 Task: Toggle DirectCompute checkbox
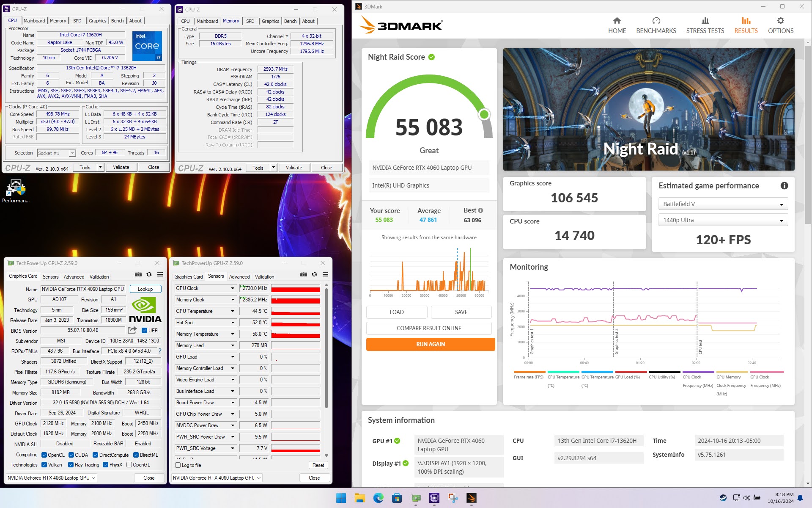pos(96,455)
